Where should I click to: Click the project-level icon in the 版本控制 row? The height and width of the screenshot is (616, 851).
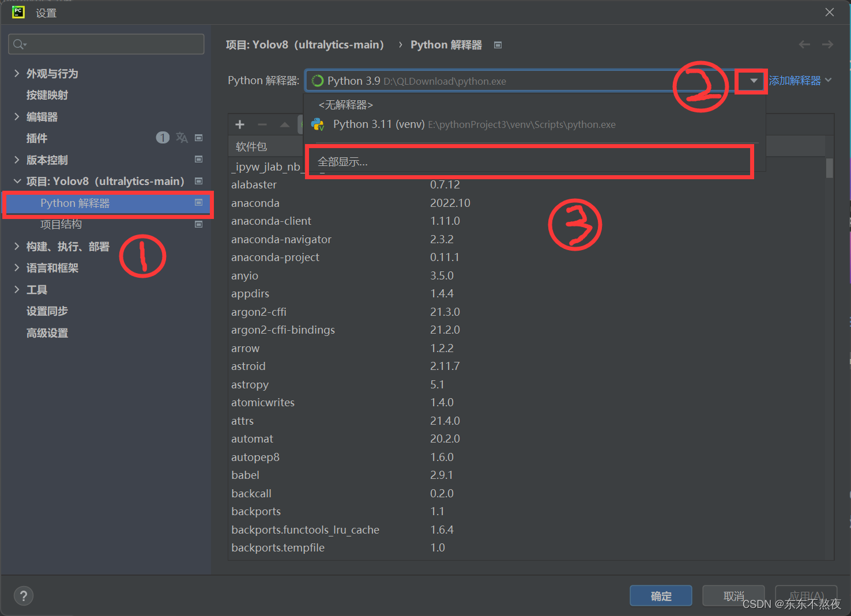click(x=199, y=159)
